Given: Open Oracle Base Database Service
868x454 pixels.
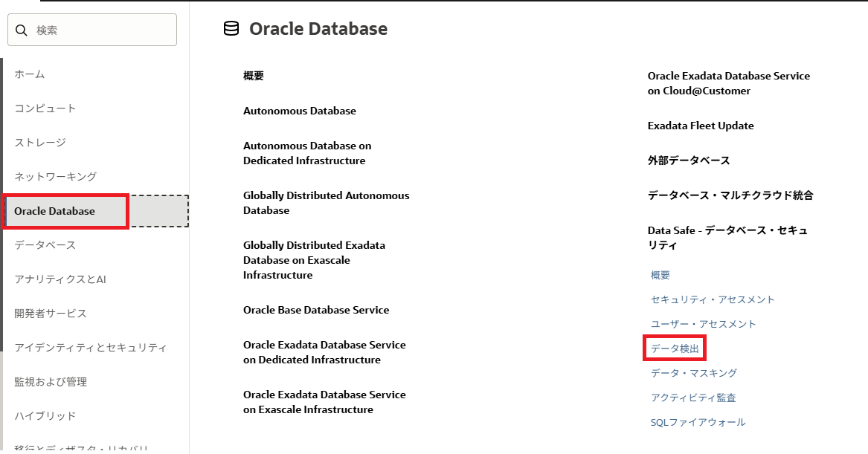Looking at the screenshot, I should click(316, 310).
